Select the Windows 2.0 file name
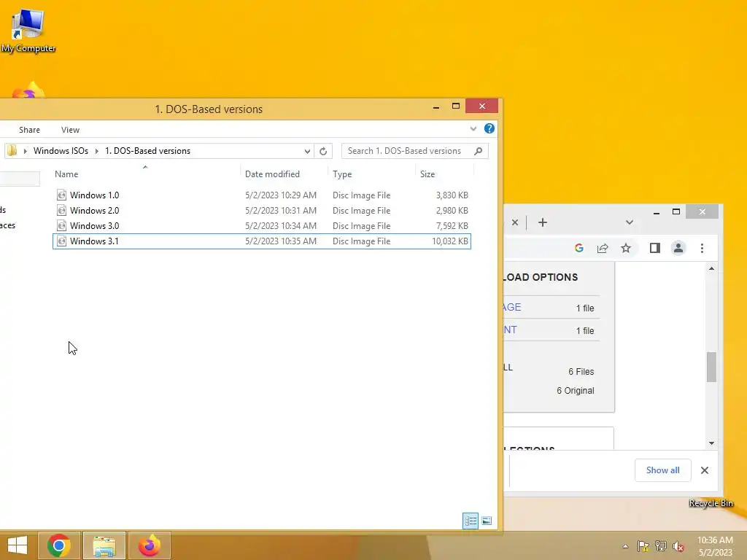 (94, 211)
